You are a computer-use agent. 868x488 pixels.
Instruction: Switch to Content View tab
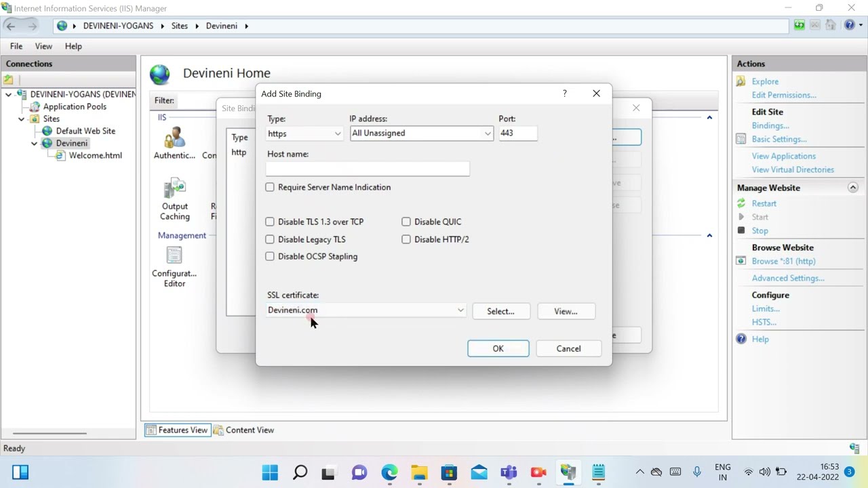pyautogui.click(x=243, y=430)
